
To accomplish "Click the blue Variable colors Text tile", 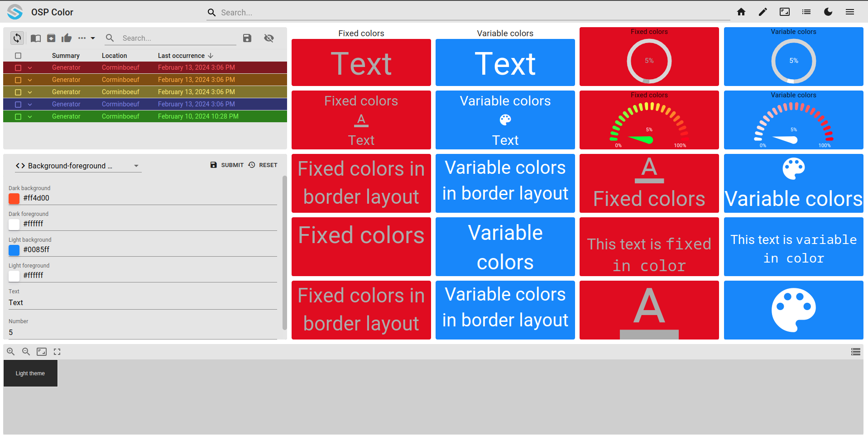I will coord(505,62).
